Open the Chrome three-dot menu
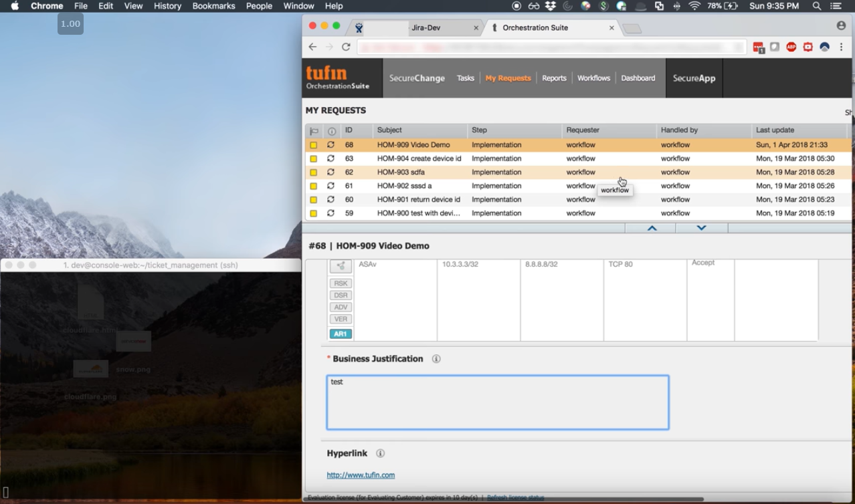The image size is (855, 504). [x=841, y=47]
